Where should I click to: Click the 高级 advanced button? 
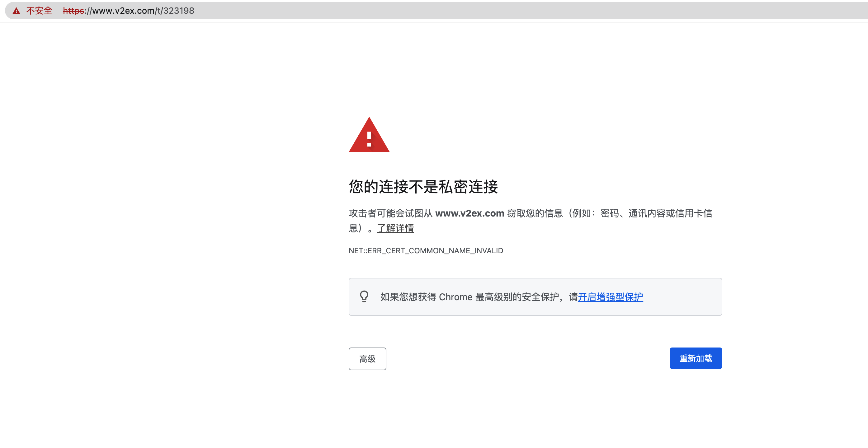point(367,359)
